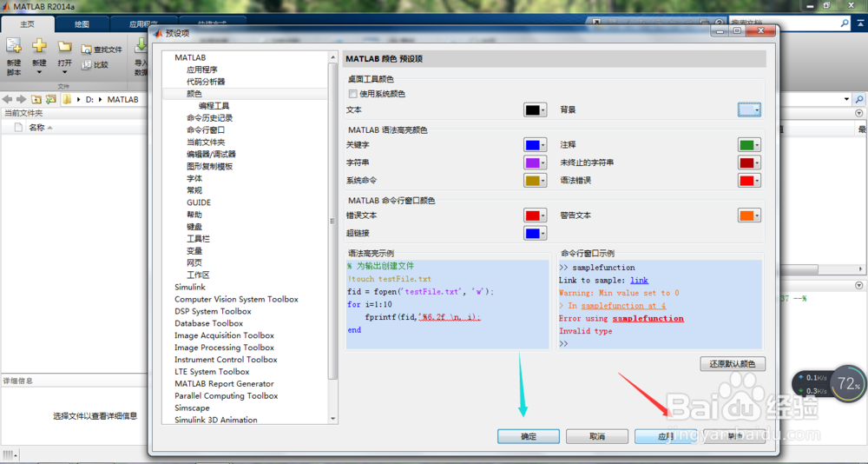Click the 72% network monitor widget
Screen dimensions: 868x464
(x=847, y=383)
